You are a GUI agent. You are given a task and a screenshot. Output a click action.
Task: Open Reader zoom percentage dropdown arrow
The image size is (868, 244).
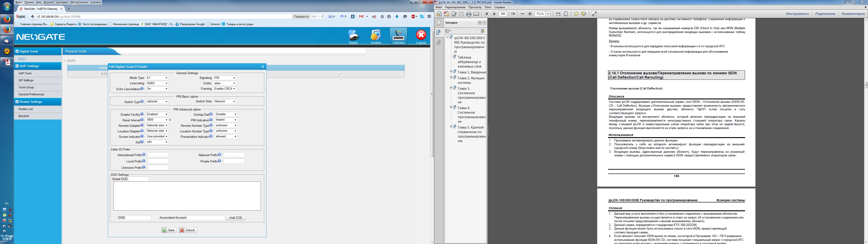(x=548, y=14)
